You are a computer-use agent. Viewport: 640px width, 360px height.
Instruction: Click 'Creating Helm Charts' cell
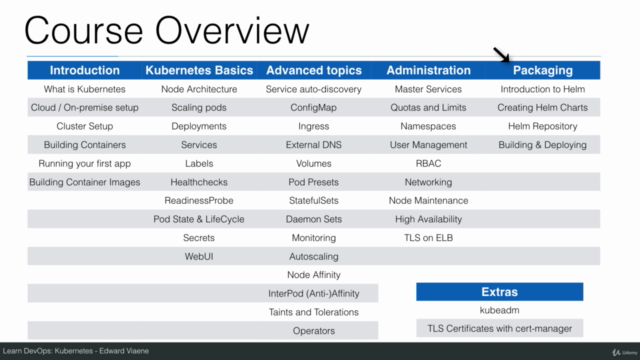[x=542, y=107]
